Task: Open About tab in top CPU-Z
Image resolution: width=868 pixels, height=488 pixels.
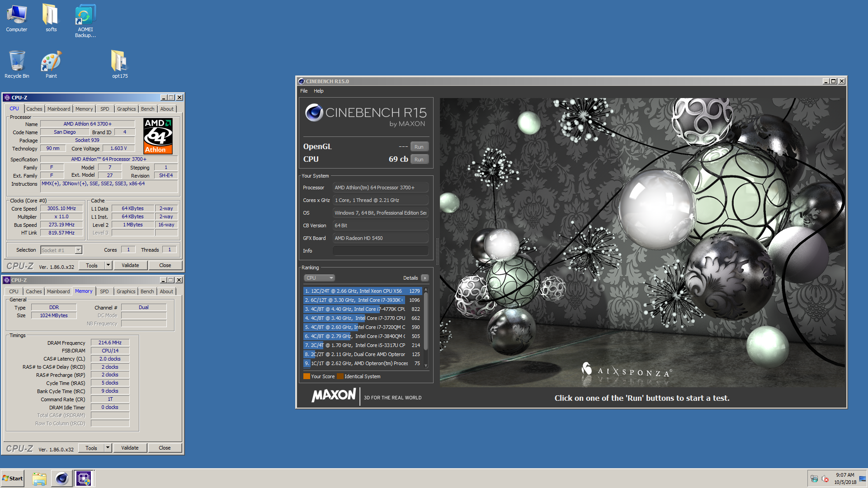Action: 167,109
